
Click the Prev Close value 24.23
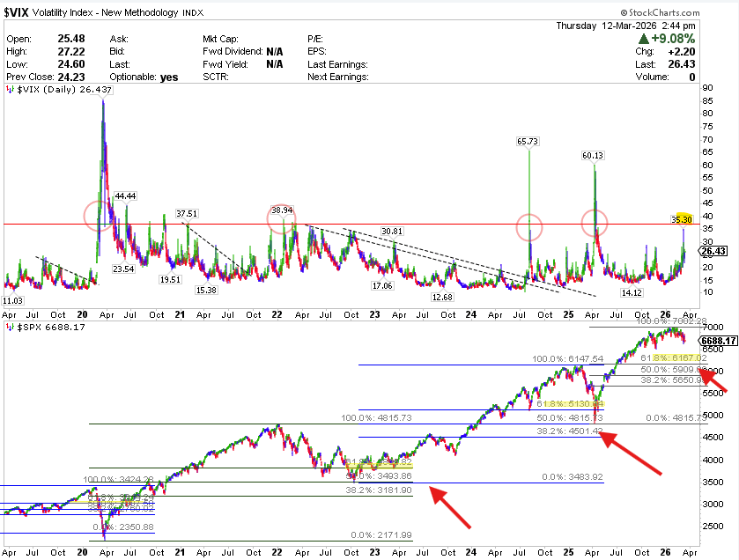(71, 77)
